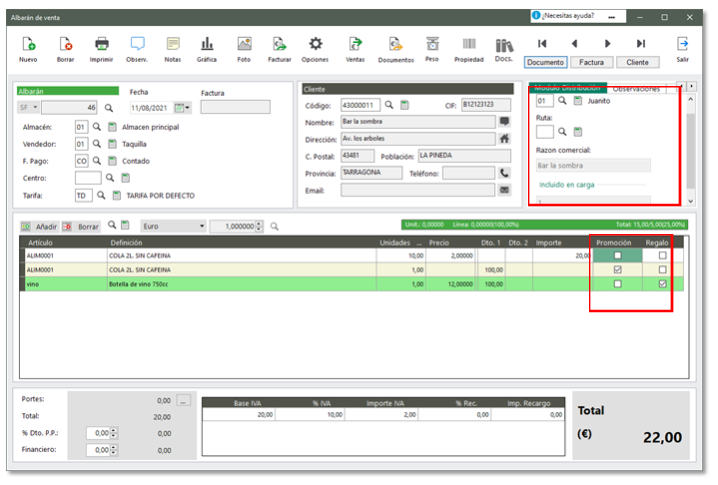Open the Documentos icon
Screen dimensions: 718x485
pyautogui.click(x=396, y=44)
